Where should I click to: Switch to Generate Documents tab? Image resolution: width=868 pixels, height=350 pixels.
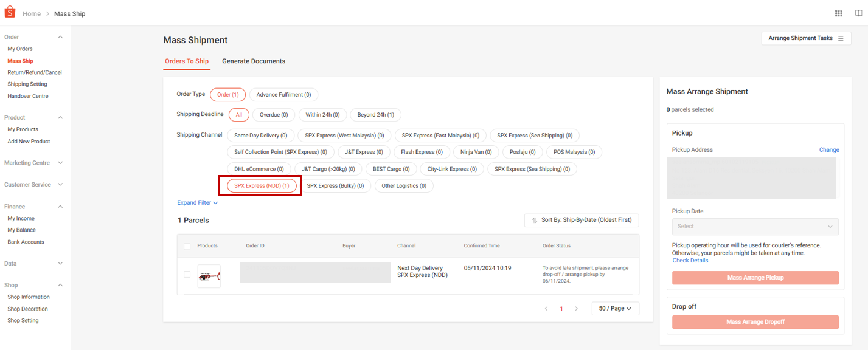click(x=254, y=61)
